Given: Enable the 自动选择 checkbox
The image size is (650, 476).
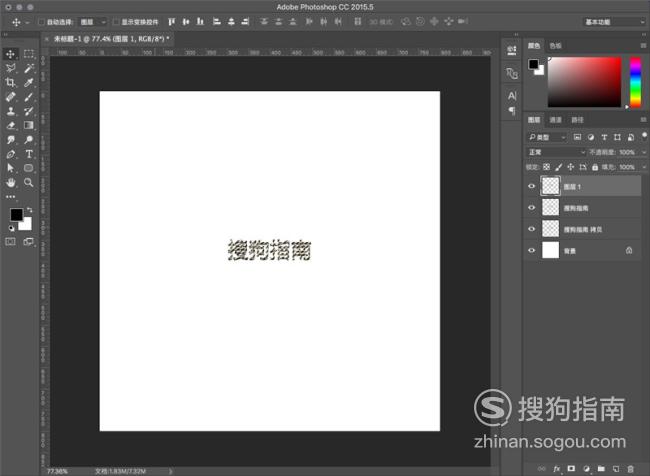Looking at the screenshot, I should coord(41,22).
